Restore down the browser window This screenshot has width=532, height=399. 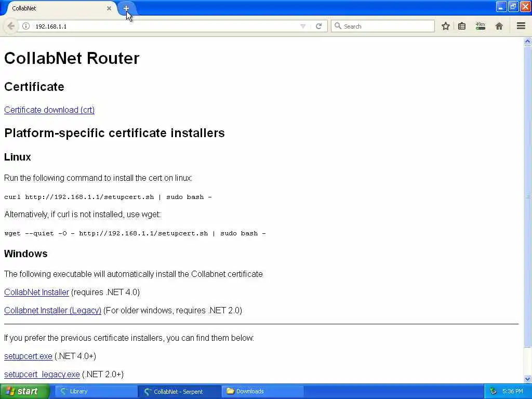point(513,6)
